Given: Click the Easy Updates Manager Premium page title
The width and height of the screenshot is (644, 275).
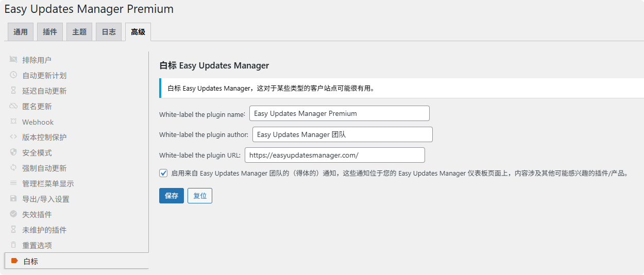Looking at the screenshot, I should coord(89,9).
